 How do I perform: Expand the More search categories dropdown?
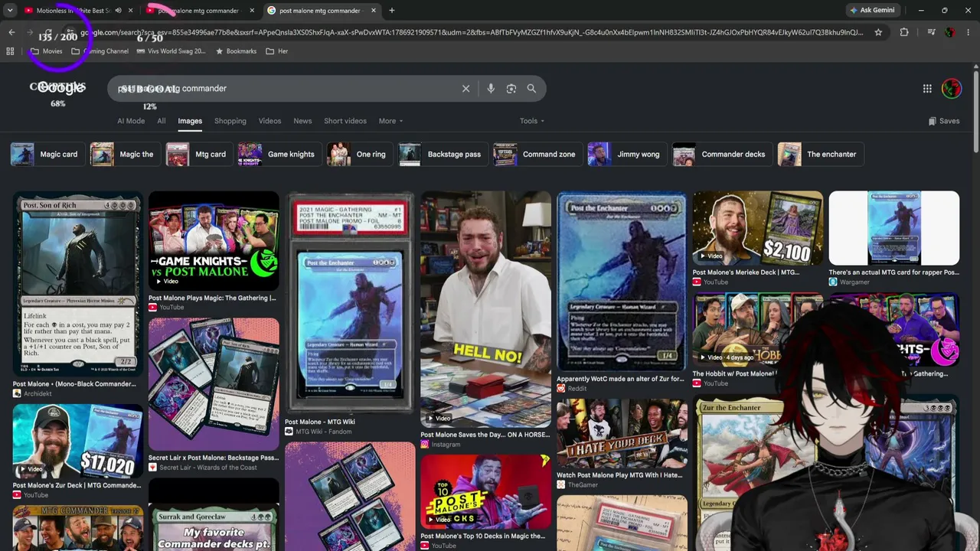tap(390, 121)
